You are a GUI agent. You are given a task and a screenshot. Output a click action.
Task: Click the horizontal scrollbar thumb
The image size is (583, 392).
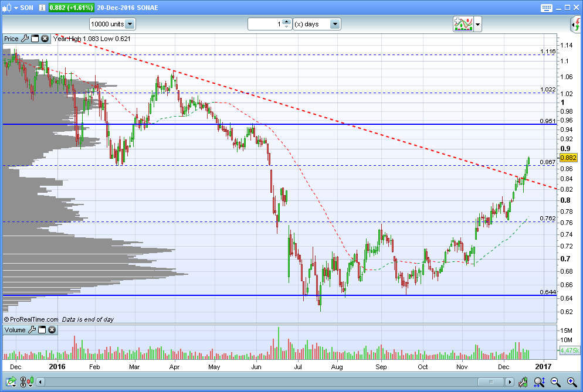(491, 382)
